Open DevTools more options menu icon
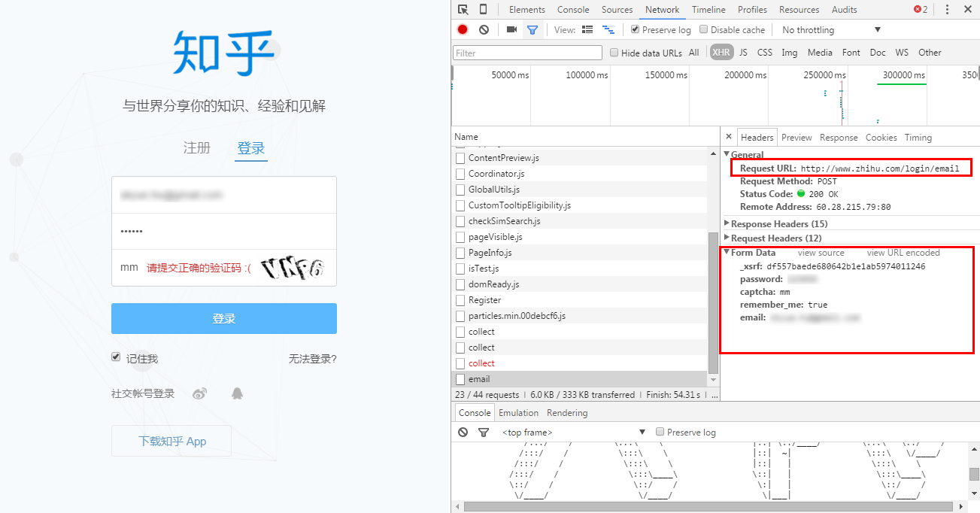 [947, 10]
